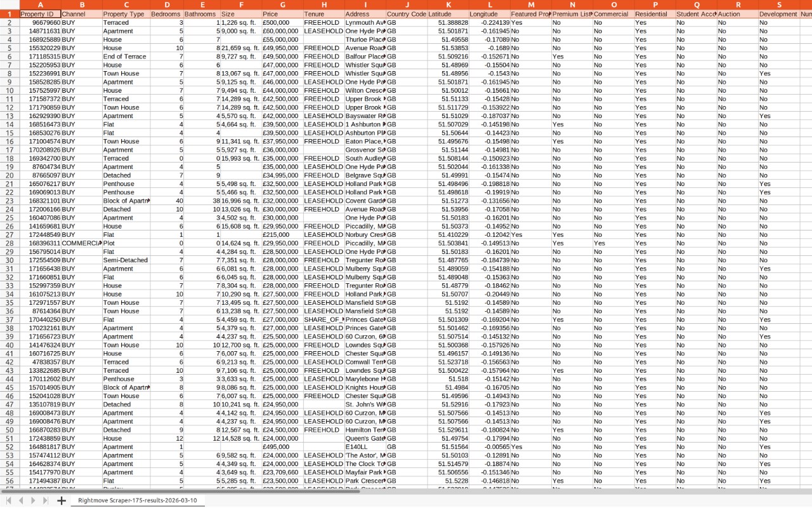This screenshot has height=508, width=812.
Task: Select the size cell 21,659 sq. ft.
Action: point(241,48)
